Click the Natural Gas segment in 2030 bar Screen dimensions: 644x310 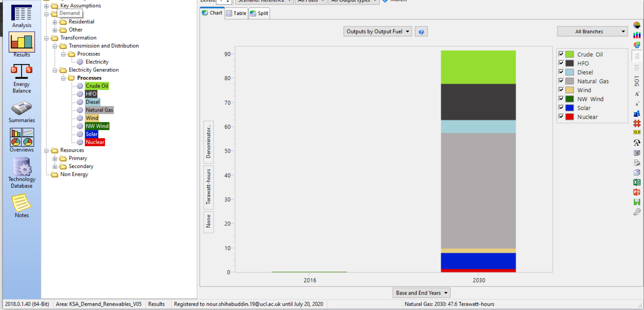[478, 191]
